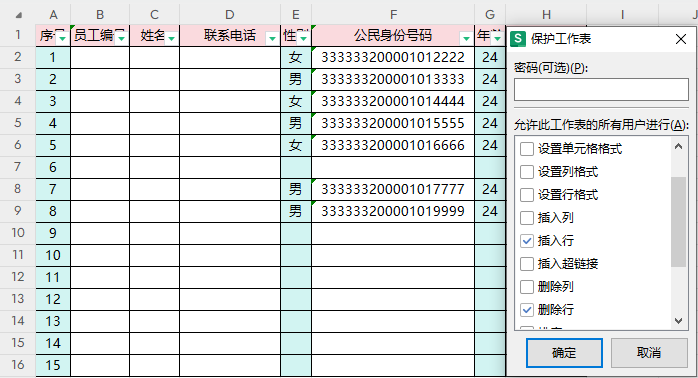
Task: Click 序号 cell with value 6
Action: coord(53,167)
